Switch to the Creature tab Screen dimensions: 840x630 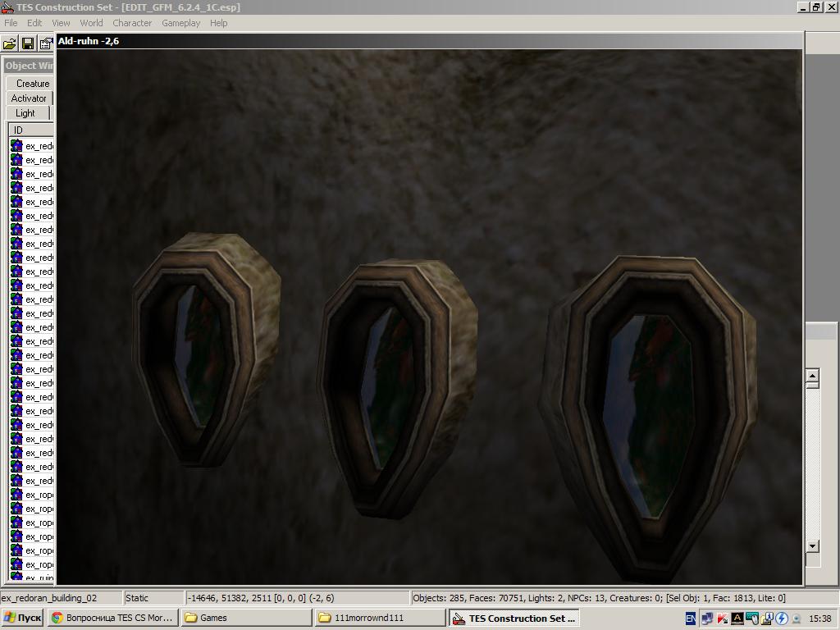[31, 84]
